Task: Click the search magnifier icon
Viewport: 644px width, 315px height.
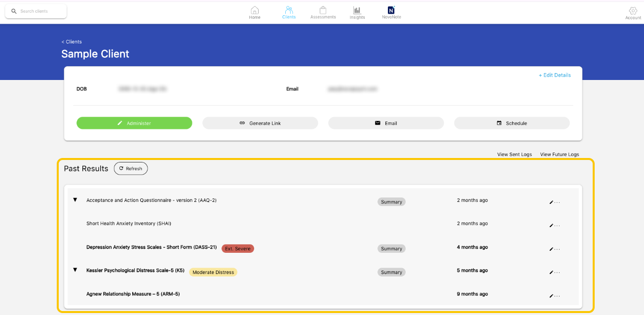Action: click(14, 11)
